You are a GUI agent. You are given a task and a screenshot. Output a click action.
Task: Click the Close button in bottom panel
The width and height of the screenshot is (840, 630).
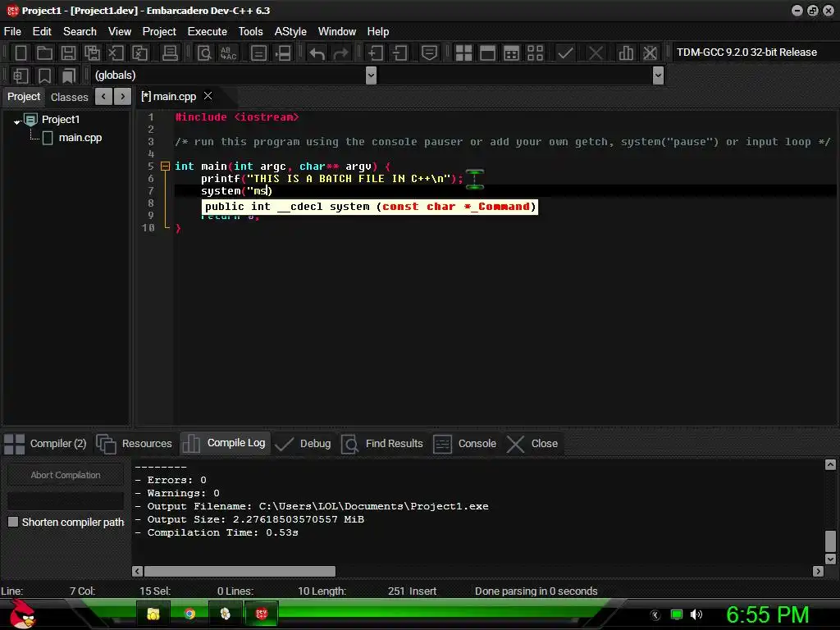pyautogui.click(x=532, y=444)
